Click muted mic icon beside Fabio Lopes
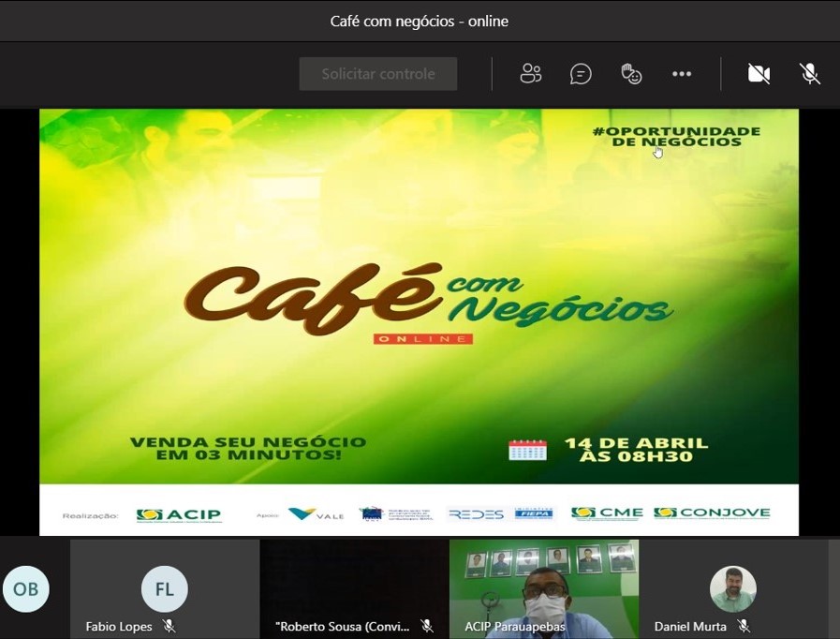Viewport: 840px width, 639px height. click(x=169, y=626)
